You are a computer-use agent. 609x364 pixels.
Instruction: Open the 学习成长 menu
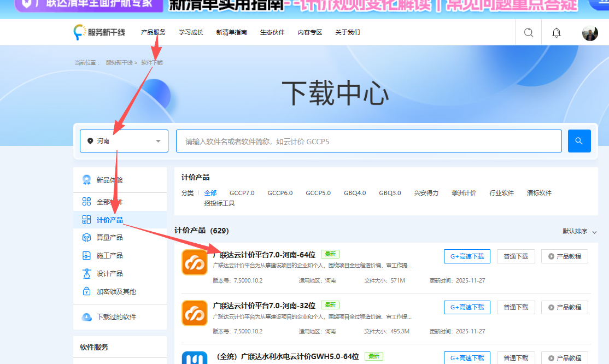click(191, 32)
